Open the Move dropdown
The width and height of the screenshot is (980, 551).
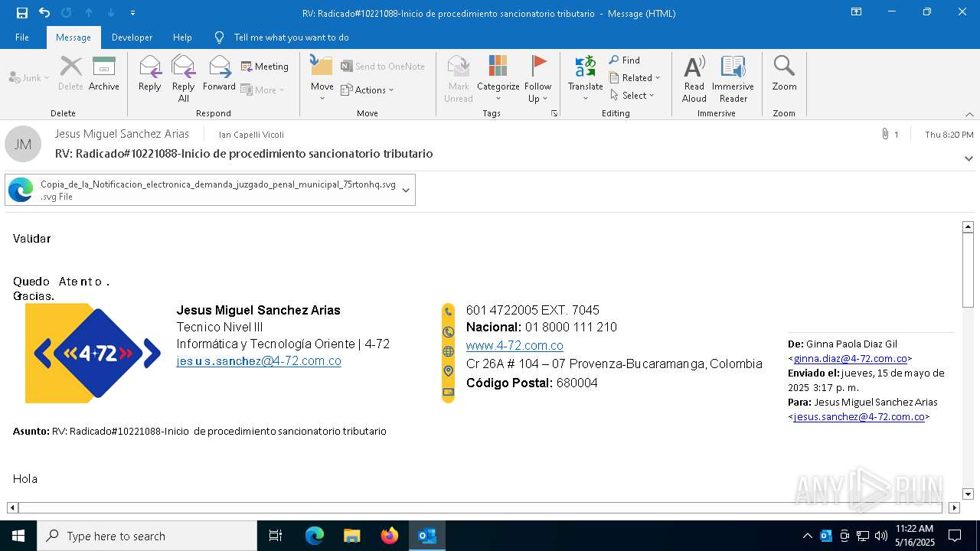[322, 79]
